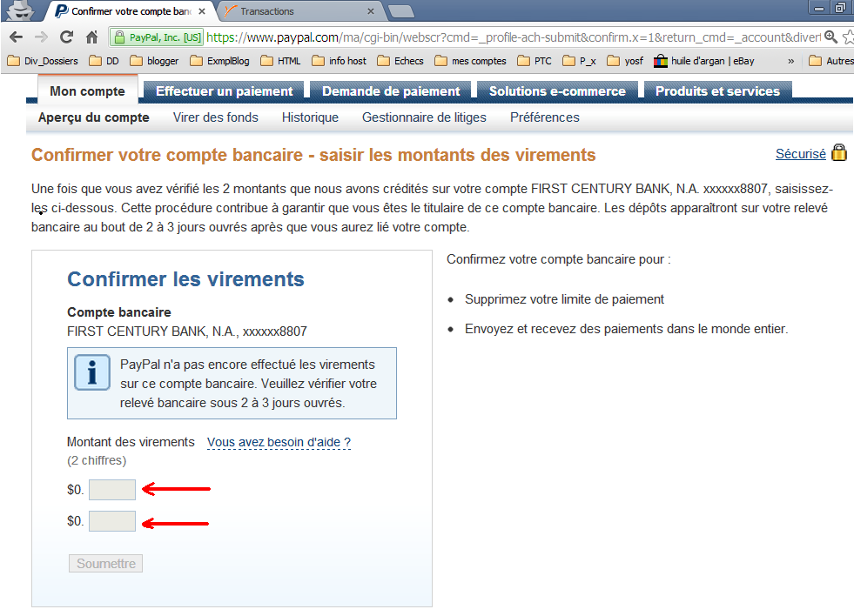Open the Préférences submenu
Screen dimensions: 854x616
click(545, 117)
